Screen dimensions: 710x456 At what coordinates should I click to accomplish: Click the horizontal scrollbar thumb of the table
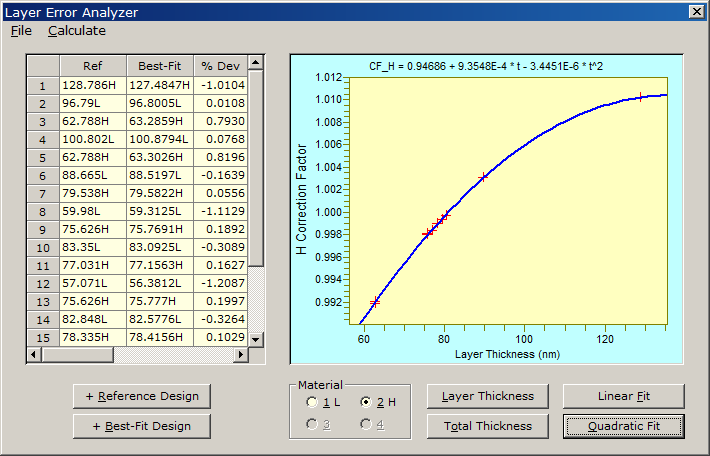(x=77, y=355)
